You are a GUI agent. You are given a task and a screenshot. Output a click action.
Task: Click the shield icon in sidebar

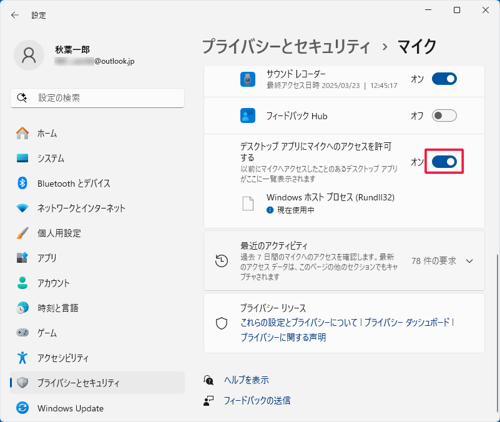(x=22, y=383)
